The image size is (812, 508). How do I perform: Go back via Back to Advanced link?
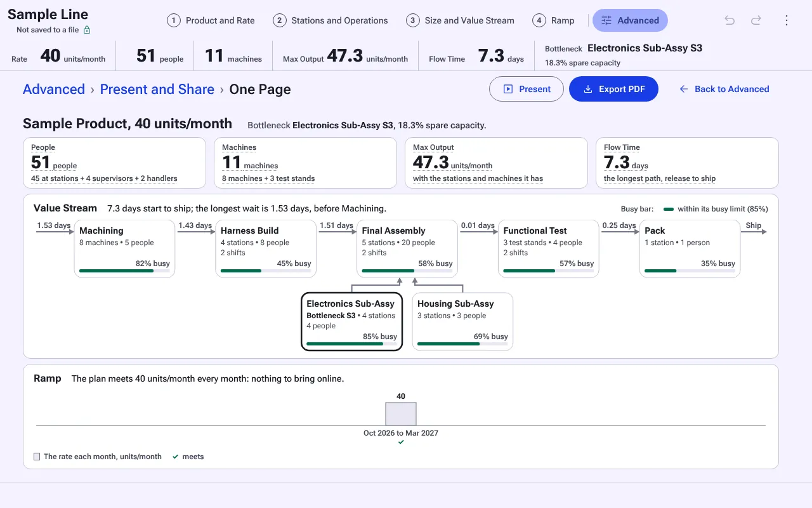(724, 89)
